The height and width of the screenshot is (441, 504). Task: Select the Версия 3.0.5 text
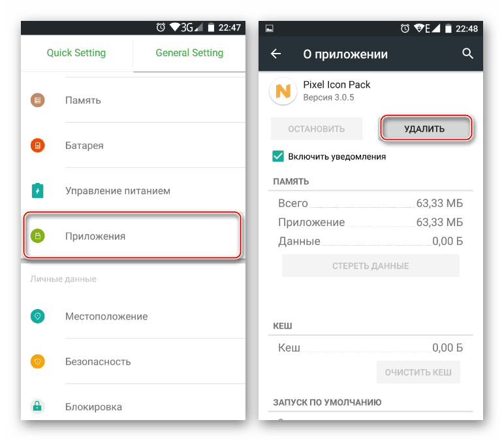(328, 97)
